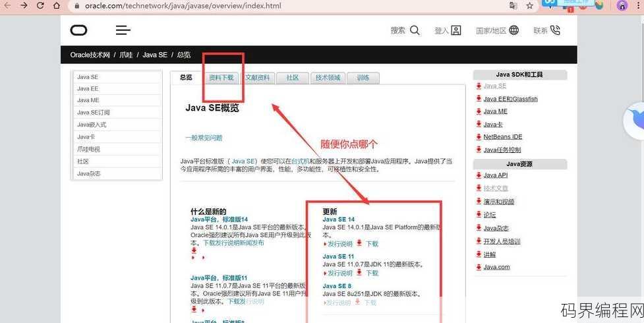The height and width of the screenshot is (323, 644).
Task: Go forward in browser history
Action: (24, 5)
